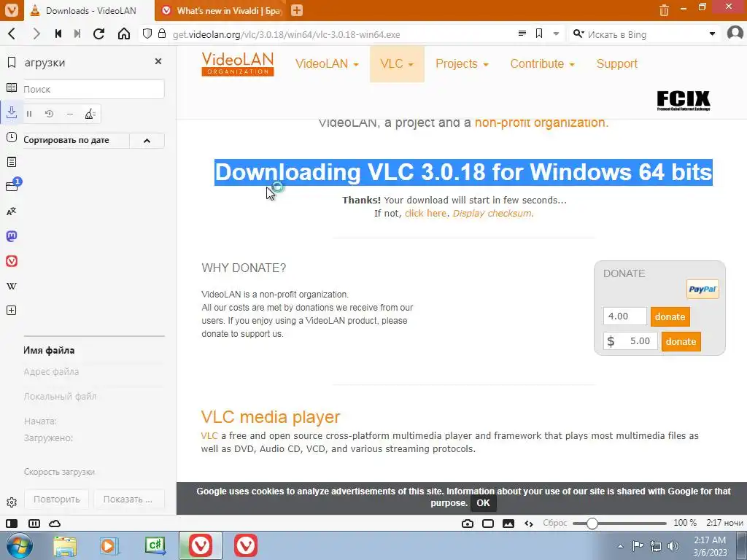Remove download with minus icon
747x560 pixels.
[69, 114]
